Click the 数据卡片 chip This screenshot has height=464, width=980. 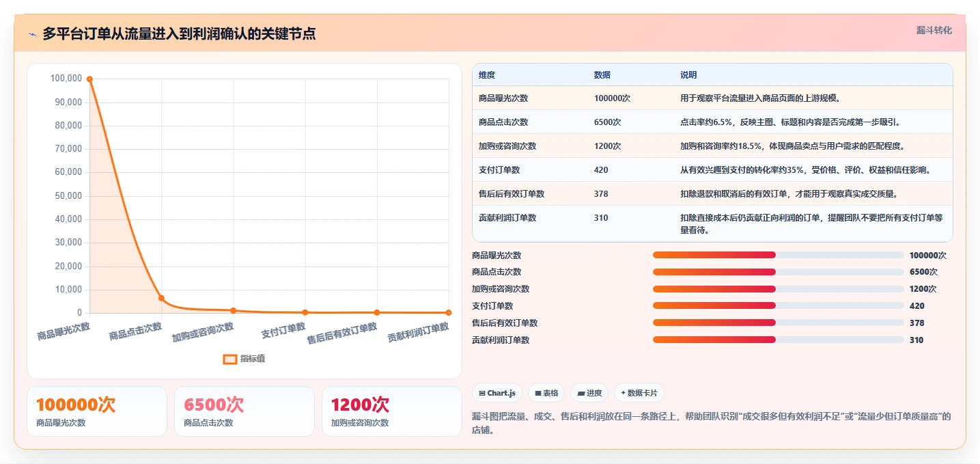click(639, 393)
